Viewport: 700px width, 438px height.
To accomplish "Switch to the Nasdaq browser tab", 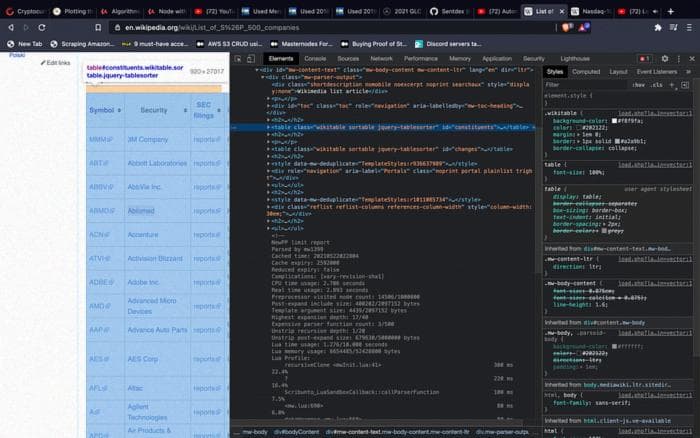I will tap(590, 12).
